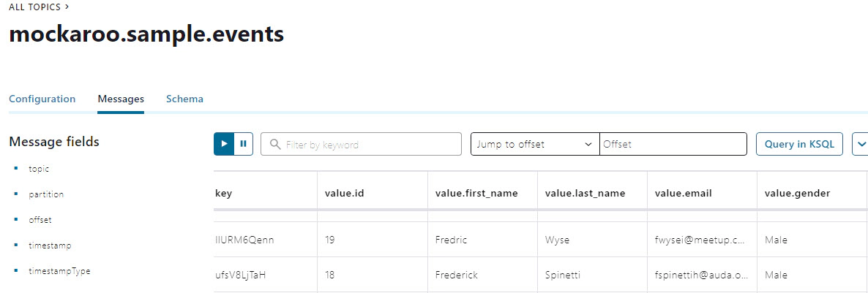Pause the message stream

click(x=244, y=144)
